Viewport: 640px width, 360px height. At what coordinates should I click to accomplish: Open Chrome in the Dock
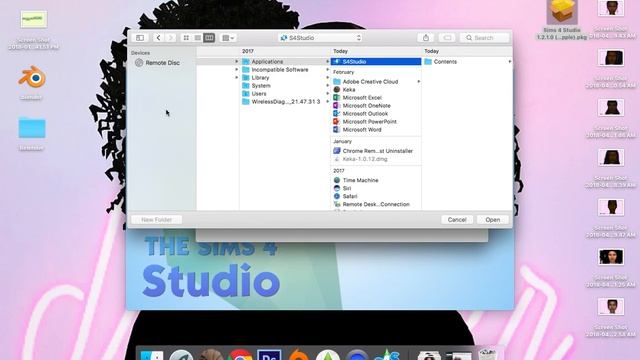(x=240, y=354)
